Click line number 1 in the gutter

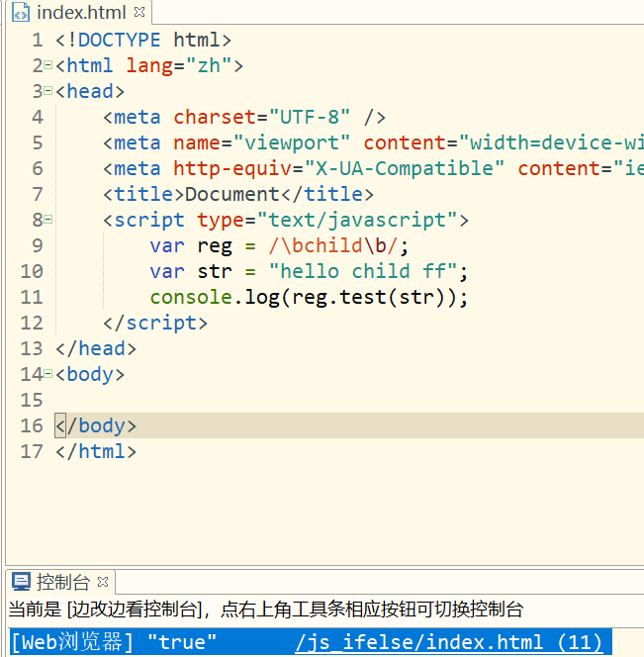(x=38, y=41)
